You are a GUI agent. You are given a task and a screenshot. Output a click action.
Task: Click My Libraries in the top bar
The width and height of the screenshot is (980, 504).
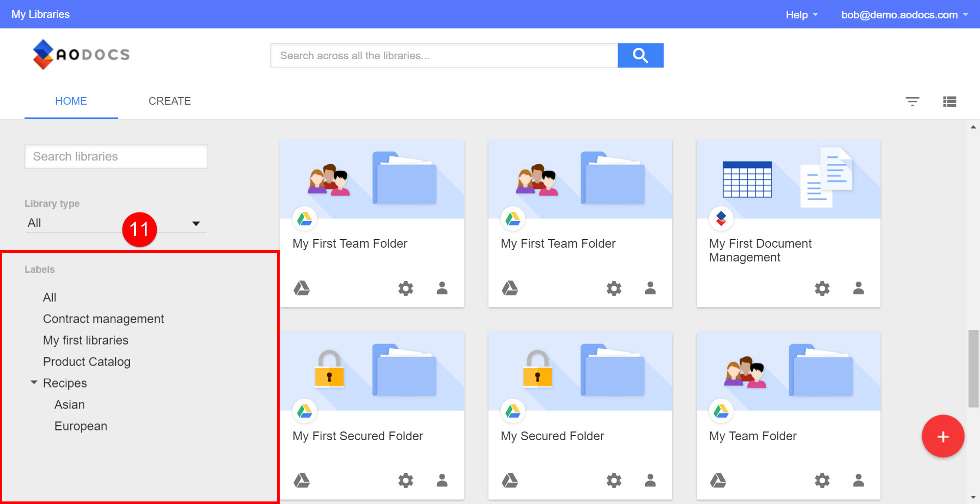pos(40,14)
